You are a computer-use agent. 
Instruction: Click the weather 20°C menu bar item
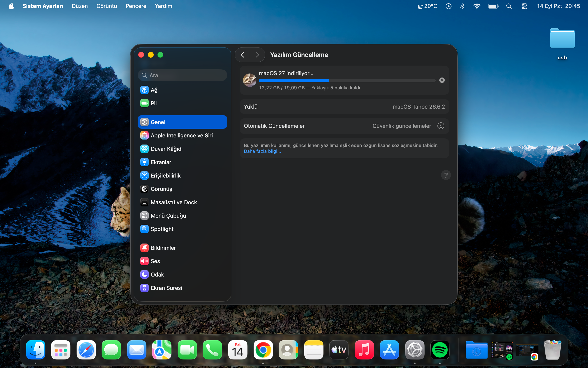[427, 6]
